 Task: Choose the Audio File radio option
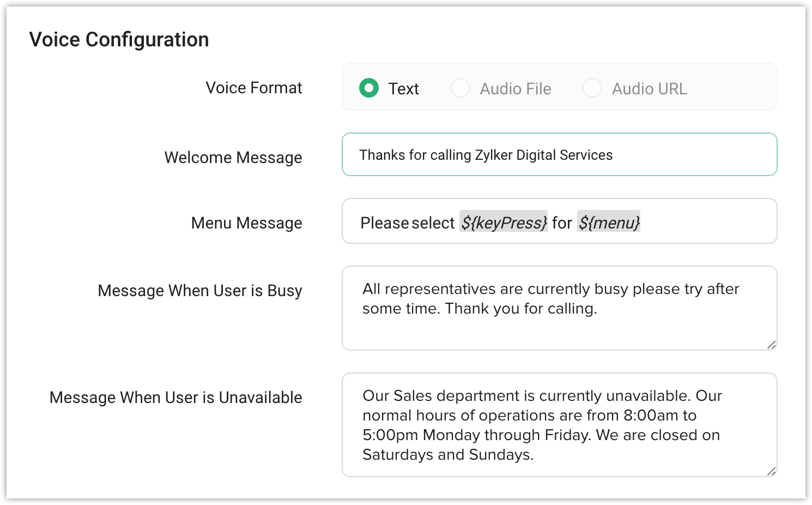(460, 88)
